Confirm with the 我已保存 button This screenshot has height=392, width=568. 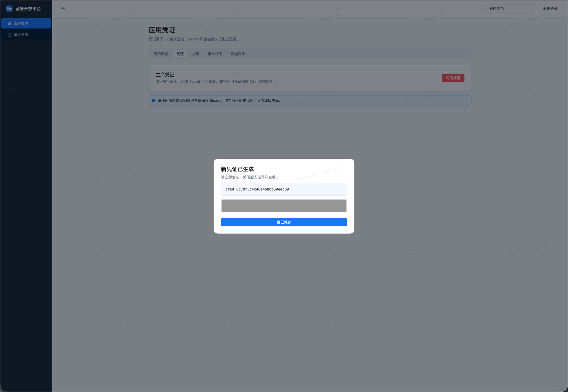point(284,222)
